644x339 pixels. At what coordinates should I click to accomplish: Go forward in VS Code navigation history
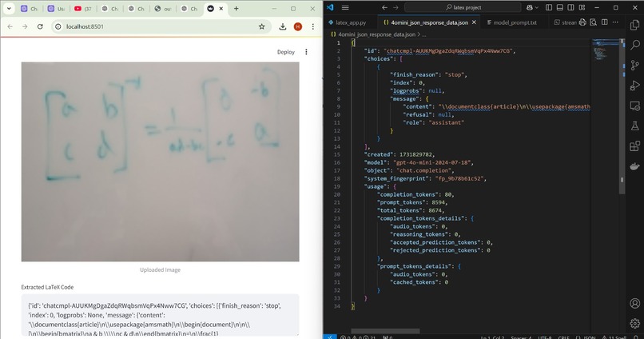396,7
